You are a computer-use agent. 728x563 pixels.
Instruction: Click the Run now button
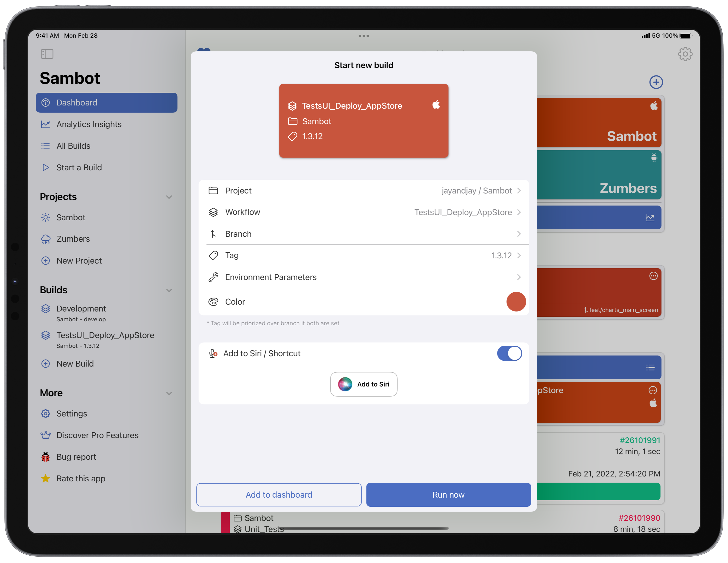448,495
